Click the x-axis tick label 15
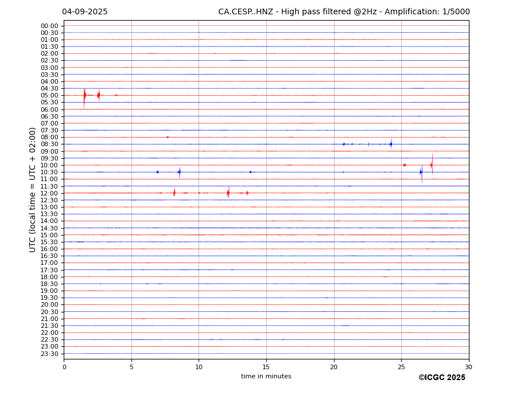 [x=266, y=367]
